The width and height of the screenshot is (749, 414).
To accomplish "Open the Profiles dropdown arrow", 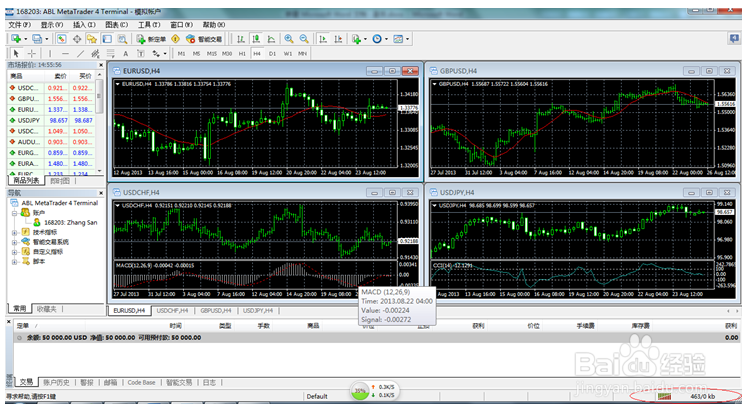I will point(47,39).
